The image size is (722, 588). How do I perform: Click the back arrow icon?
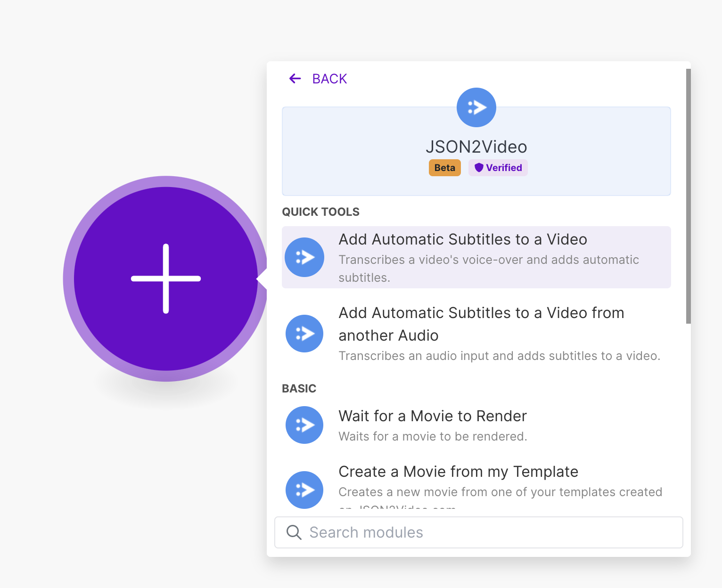point(295,79)
